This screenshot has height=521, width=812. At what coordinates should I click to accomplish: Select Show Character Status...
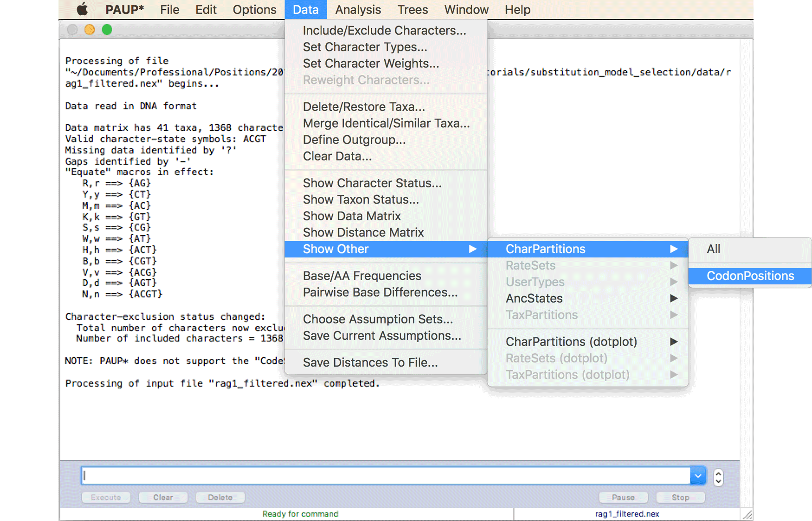pyautogui.click(x=386, y=183)
